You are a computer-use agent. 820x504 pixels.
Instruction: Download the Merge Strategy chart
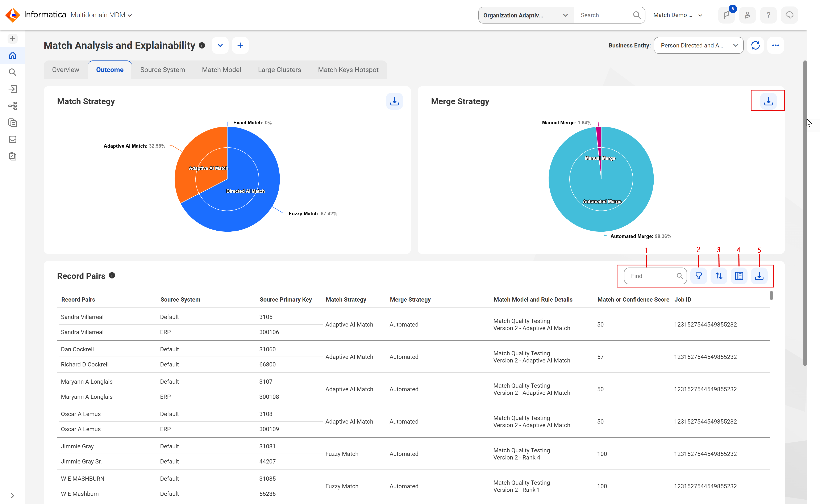pyautogui.click(x=768, y=101)
